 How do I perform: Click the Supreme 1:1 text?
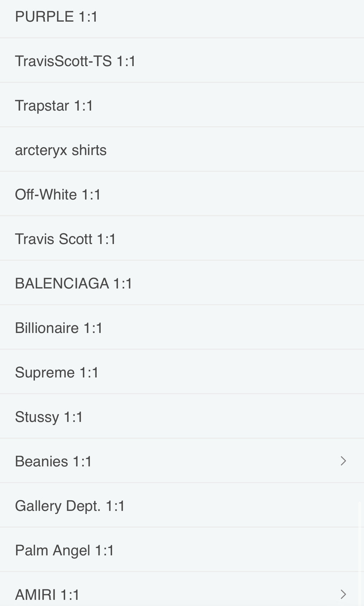point(57,372)
